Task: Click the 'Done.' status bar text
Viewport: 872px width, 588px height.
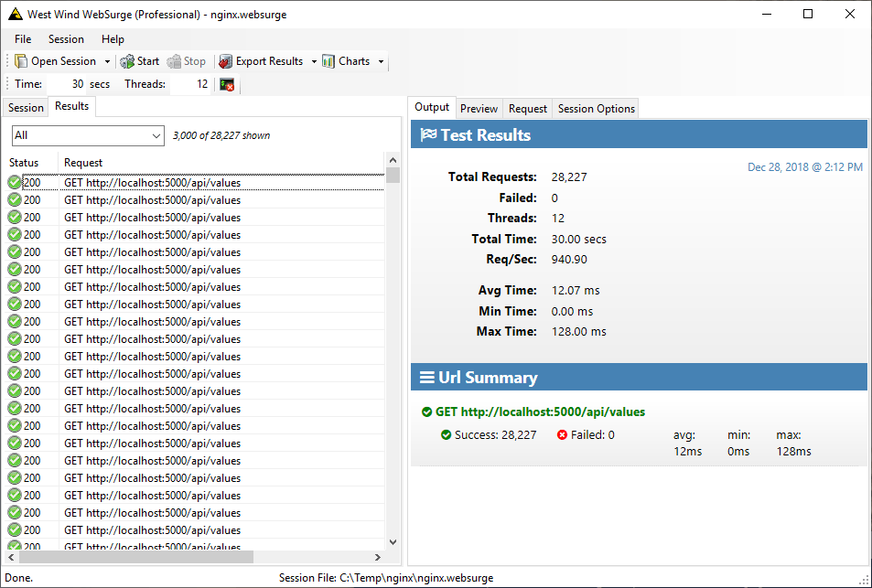Action: (x=18, y=578)
